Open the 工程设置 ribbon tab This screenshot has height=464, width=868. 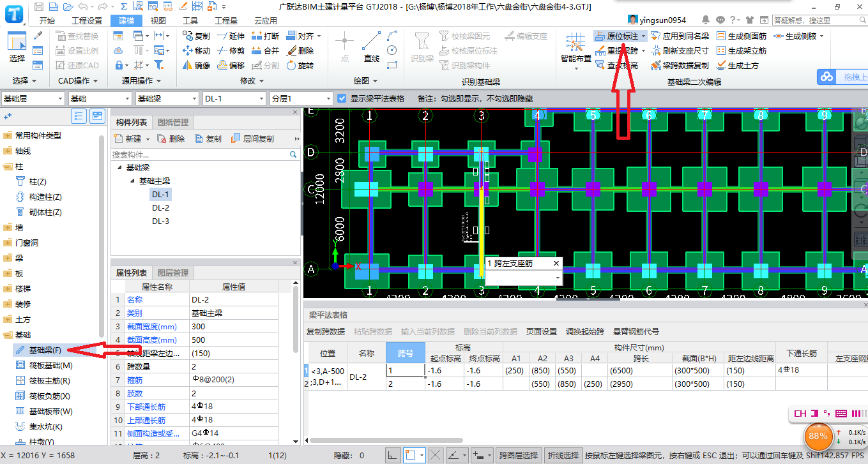point(87,20)
